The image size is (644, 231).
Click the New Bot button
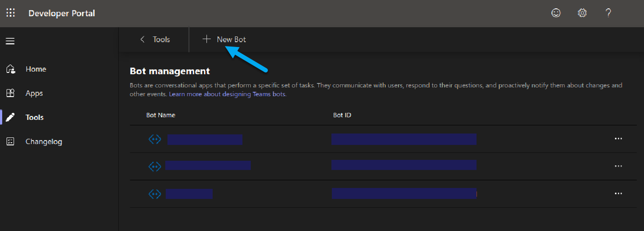pyautogui.click(x=224, y=40)
